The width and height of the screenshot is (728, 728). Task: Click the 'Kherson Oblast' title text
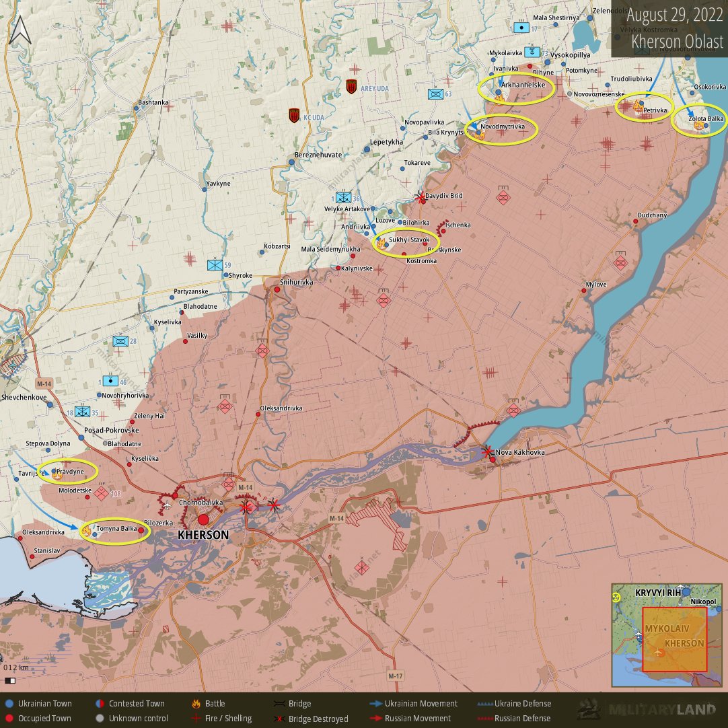point(677,41)
